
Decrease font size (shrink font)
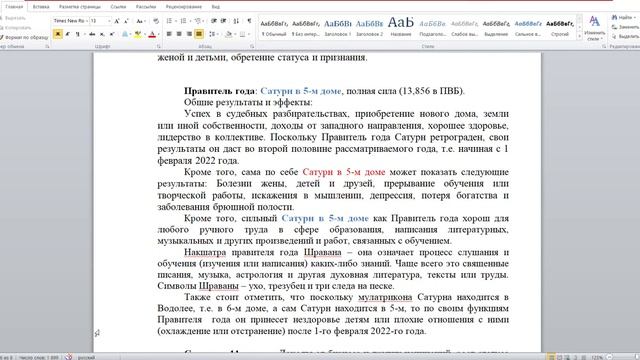click(x=126, y=21)
